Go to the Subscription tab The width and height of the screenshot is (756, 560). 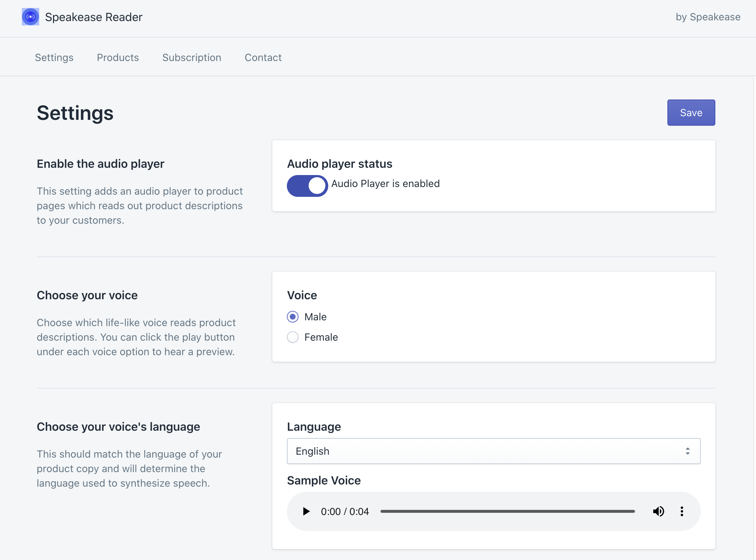tap(192, 57)
